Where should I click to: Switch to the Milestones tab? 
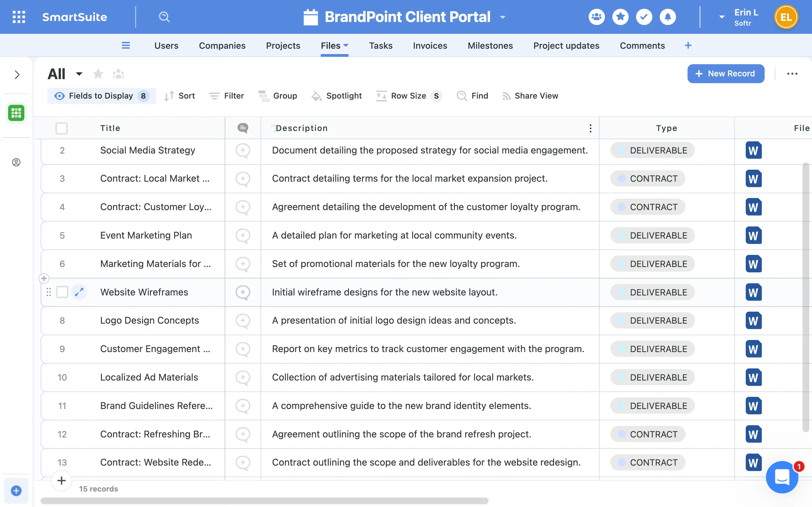coord(490,46)
